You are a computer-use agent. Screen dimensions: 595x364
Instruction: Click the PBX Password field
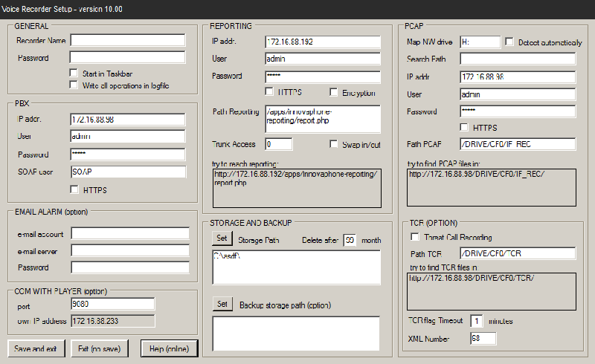tap(128, 155)
